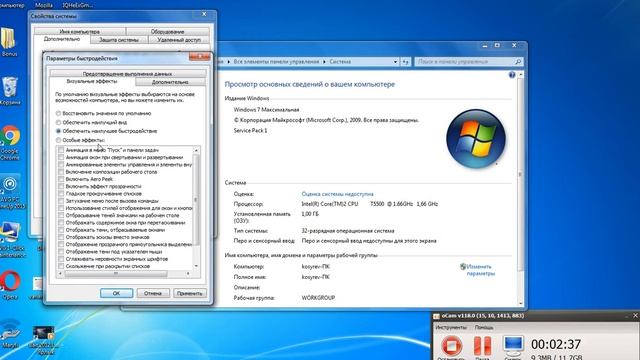Click 32-разрядная операционная система text

click(x=348, y=231)
